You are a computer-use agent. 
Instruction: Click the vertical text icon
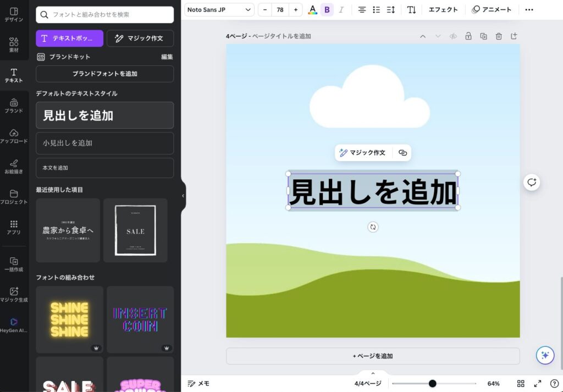(x=411, y=10)
